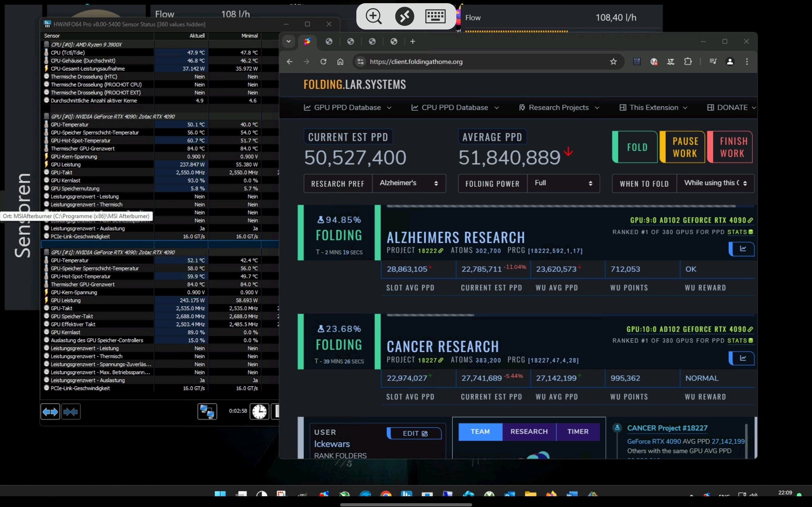The image size is (812, 507).
Task: Click EDIT next to USER
Action: tap(414, 433)
